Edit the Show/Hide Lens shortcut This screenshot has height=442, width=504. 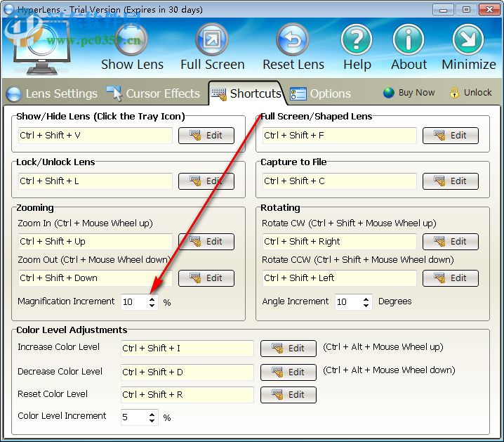pyautogui.click(x=206, y=136)
